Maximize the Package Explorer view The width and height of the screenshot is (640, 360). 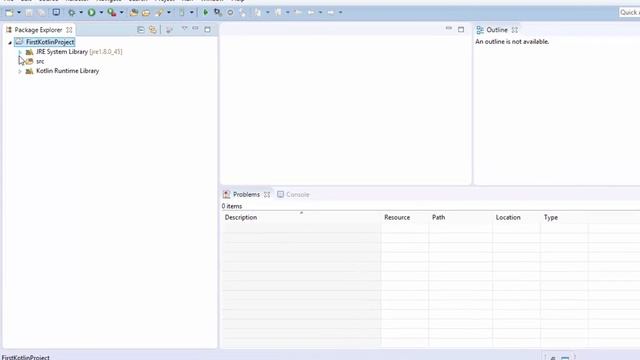[207, 29]
